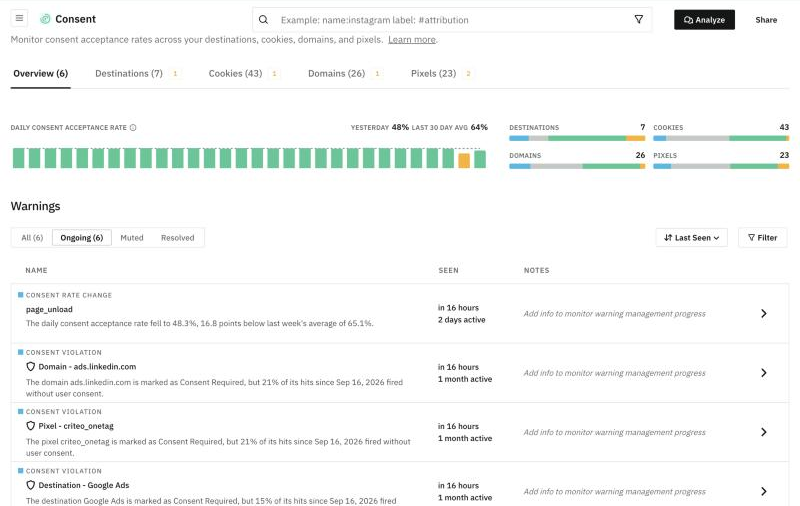Screen dimensions: 800x506
Task: Switch to the Pixels (23) tab
Action: coord(433,73)
